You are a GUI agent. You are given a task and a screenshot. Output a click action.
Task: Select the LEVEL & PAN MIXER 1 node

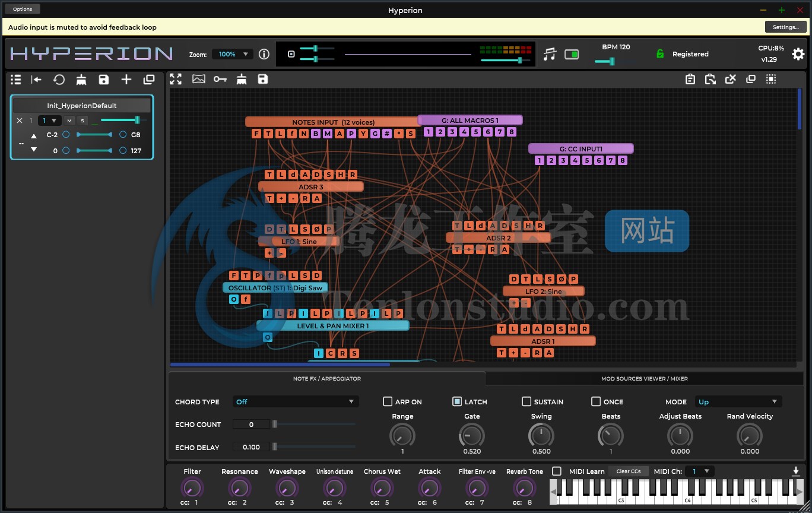tap(332, 325)
